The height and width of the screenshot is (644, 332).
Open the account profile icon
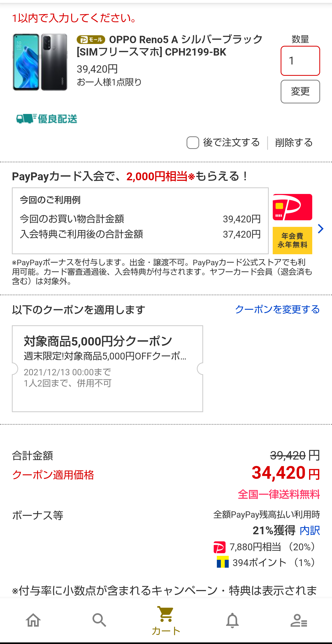click(x=299, y=621)
